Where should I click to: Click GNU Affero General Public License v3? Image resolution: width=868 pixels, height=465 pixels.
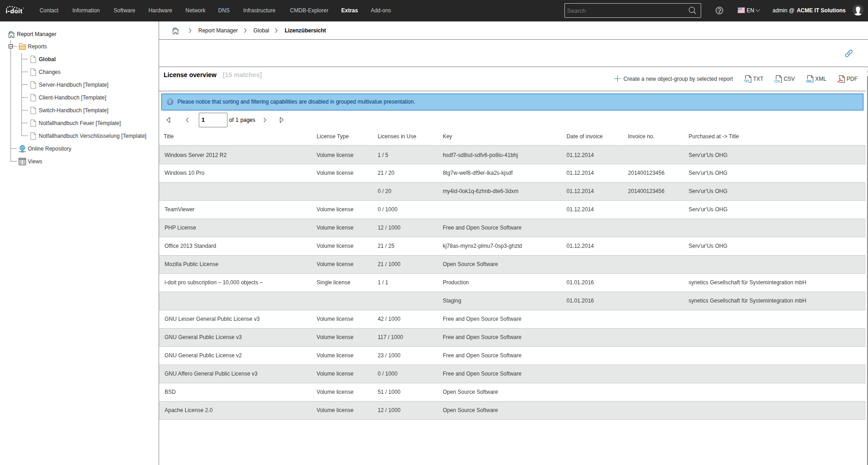tap(211, 374)
